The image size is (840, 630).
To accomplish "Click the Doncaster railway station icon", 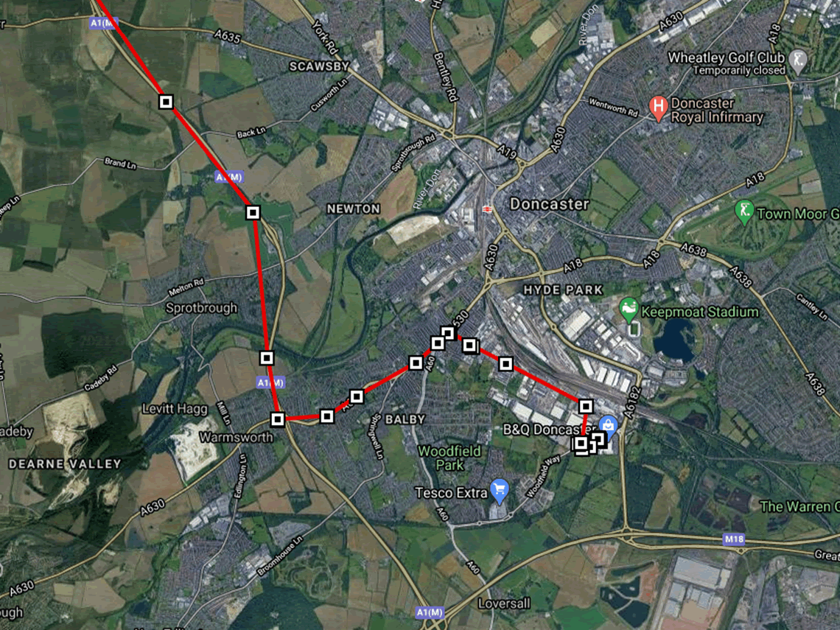I will tap(486, 209).
